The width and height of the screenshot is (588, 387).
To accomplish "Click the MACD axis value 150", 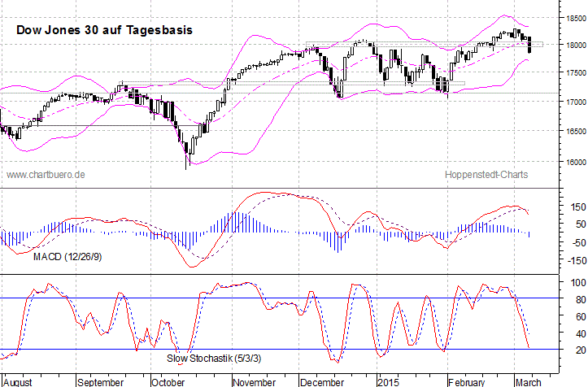I will click(x=578, y=207).
